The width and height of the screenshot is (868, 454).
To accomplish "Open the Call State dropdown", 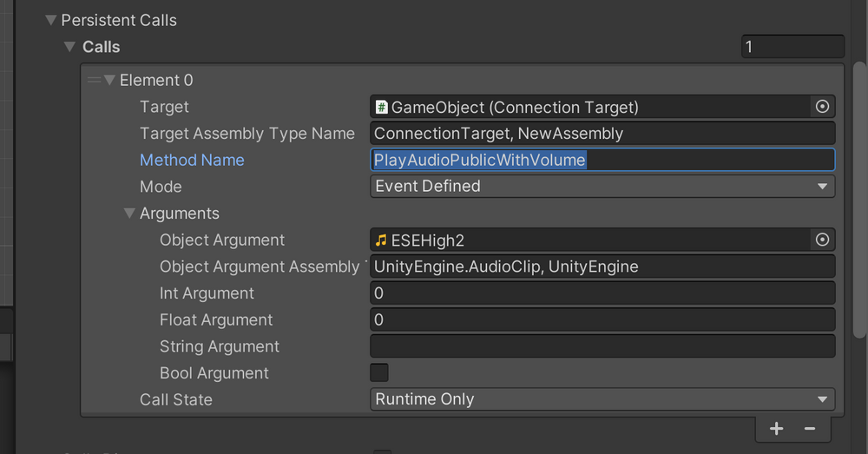I will coord(602,399).
